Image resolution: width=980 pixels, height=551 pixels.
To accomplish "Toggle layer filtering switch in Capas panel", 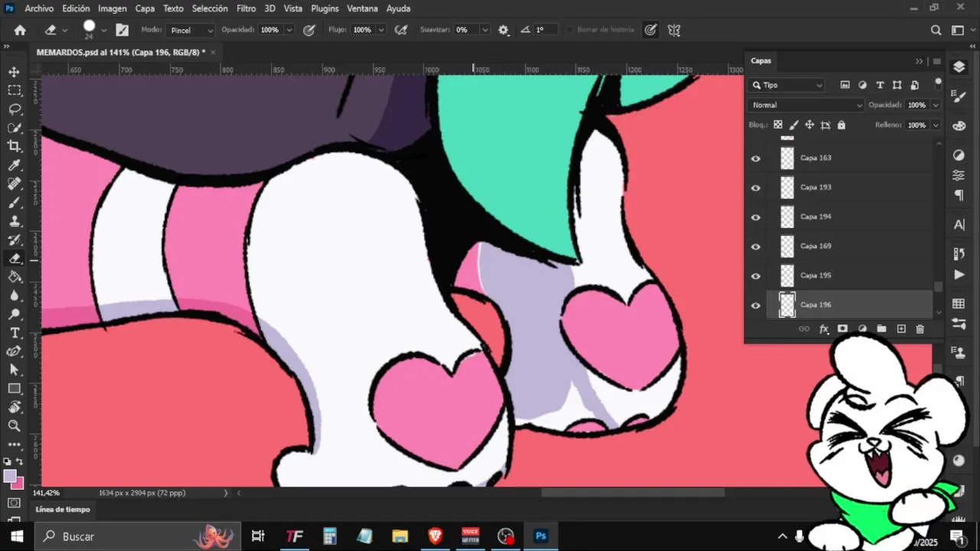I will click(938, 83).
